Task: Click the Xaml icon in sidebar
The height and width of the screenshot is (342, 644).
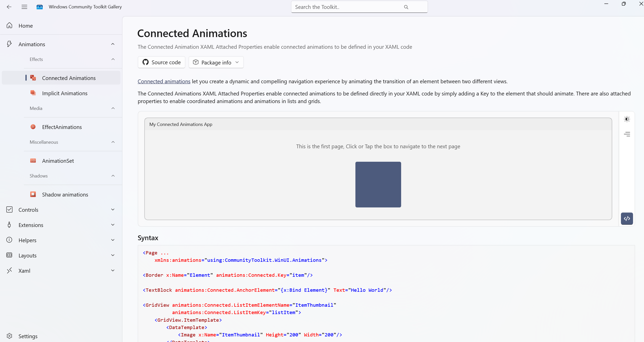Action: [x=9, y=270]
